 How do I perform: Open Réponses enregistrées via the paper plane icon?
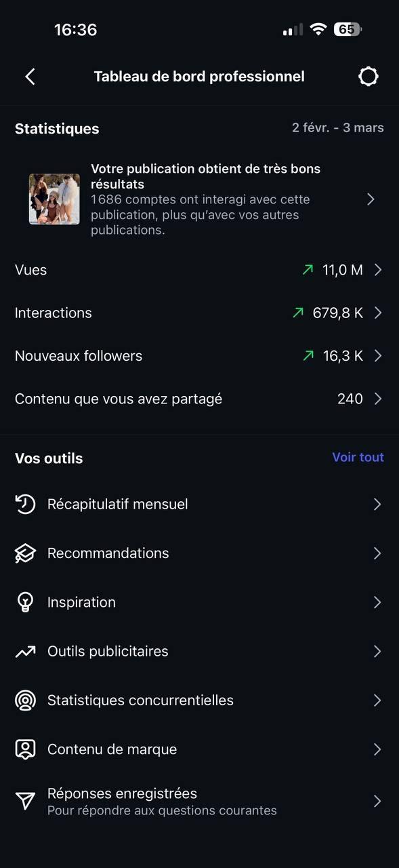[24, 802]
